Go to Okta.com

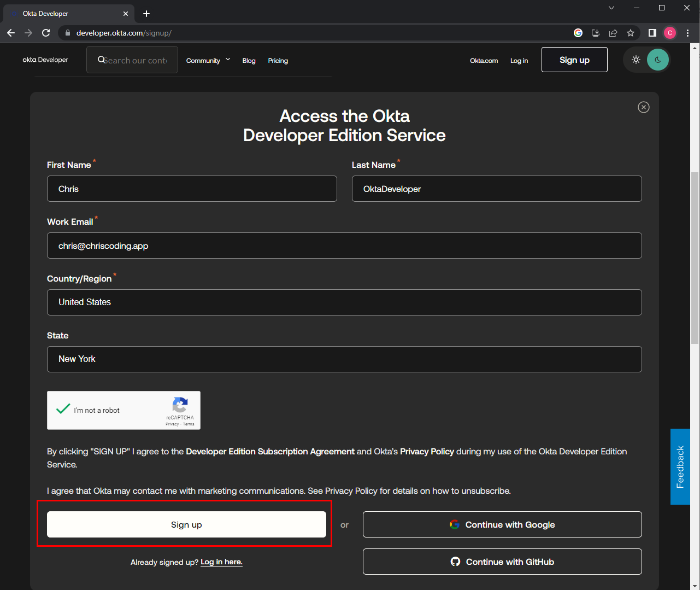pos(484,61)
